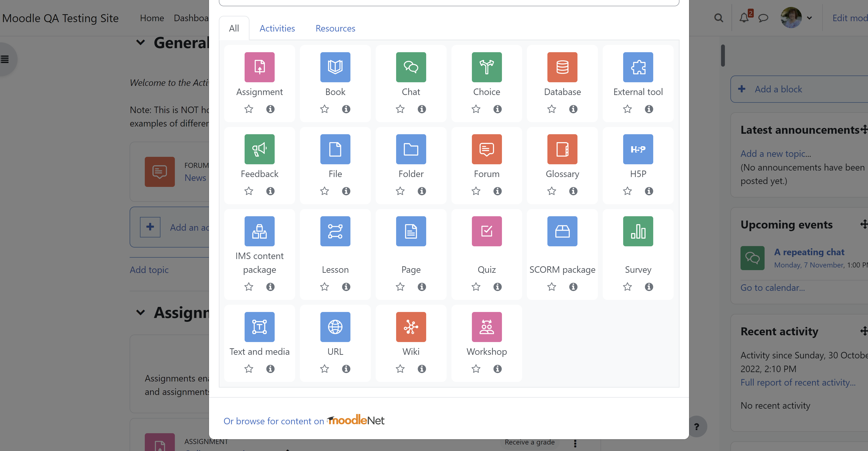Star the File resource
The image size is (868, 451).
[324, 191]
